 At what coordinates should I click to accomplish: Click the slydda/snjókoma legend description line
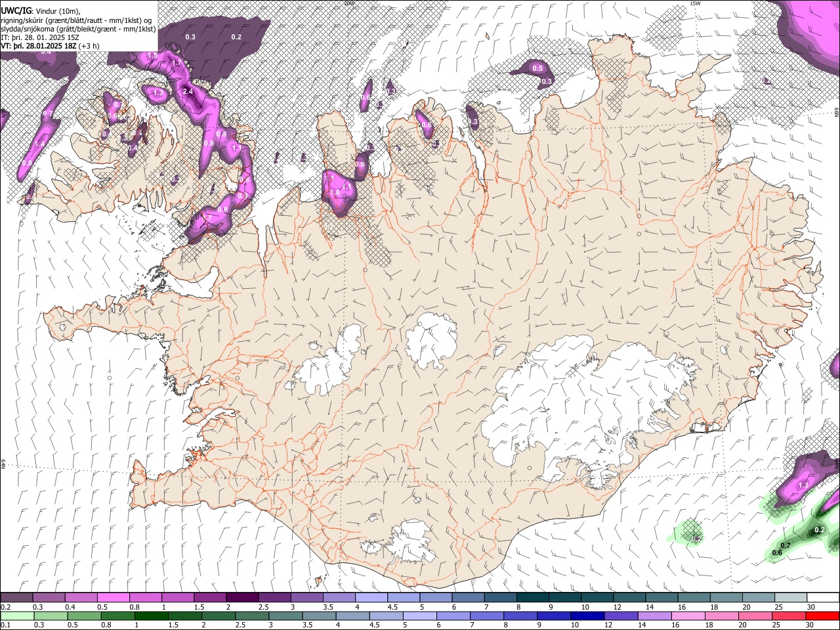pyautogui.click(x=78, y=28)
